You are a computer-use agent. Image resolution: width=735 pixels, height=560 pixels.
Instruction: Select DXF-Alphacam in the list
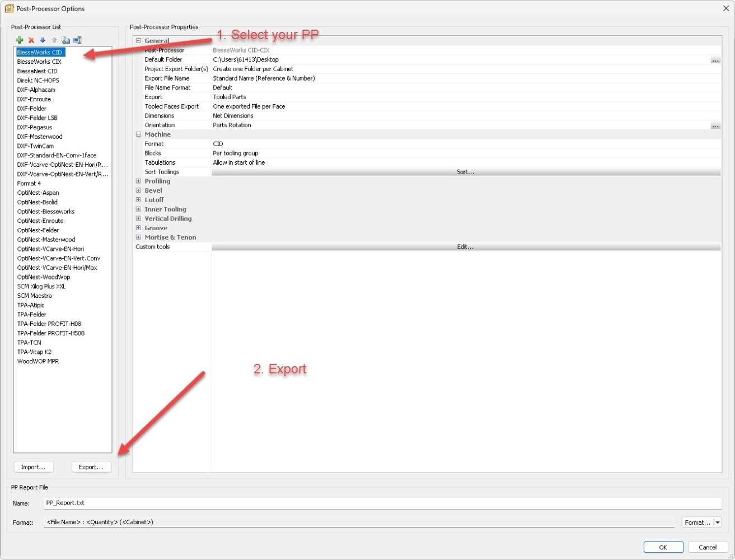coord(36,90)
